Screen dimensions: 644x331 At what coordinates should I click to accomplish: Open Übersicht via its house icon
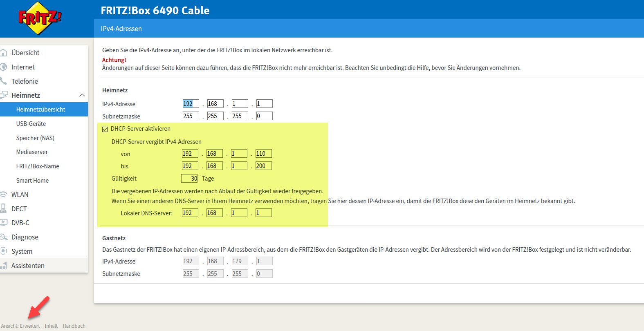click(4, 53)
